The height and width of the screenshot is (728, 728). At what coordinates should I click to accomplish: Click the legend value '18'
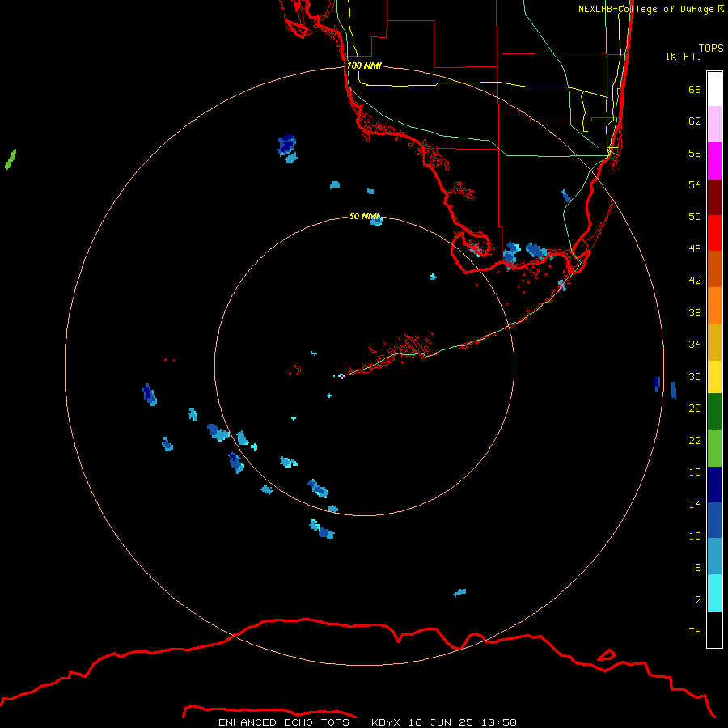coord(695,472)
